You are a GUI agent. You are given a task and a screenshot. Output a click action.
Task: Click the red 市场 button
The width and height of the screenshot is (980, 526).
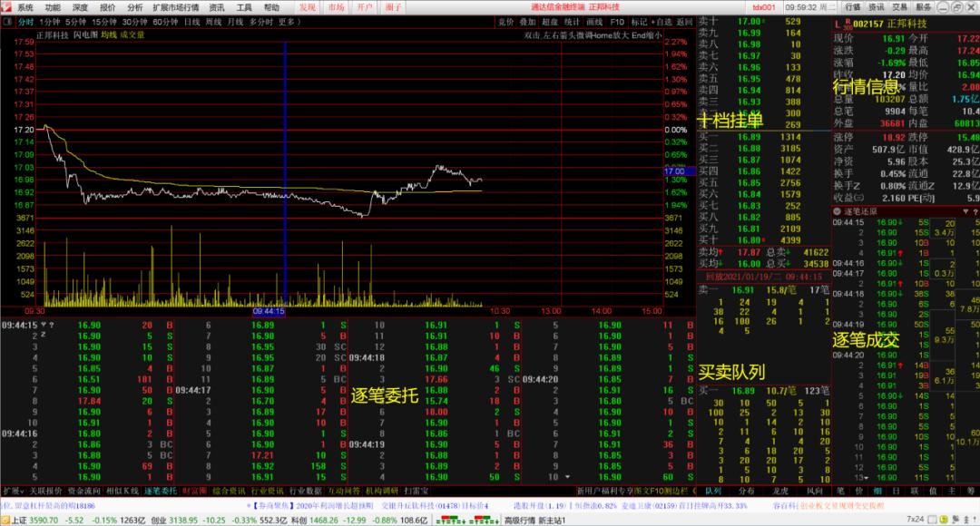point(337,7)
